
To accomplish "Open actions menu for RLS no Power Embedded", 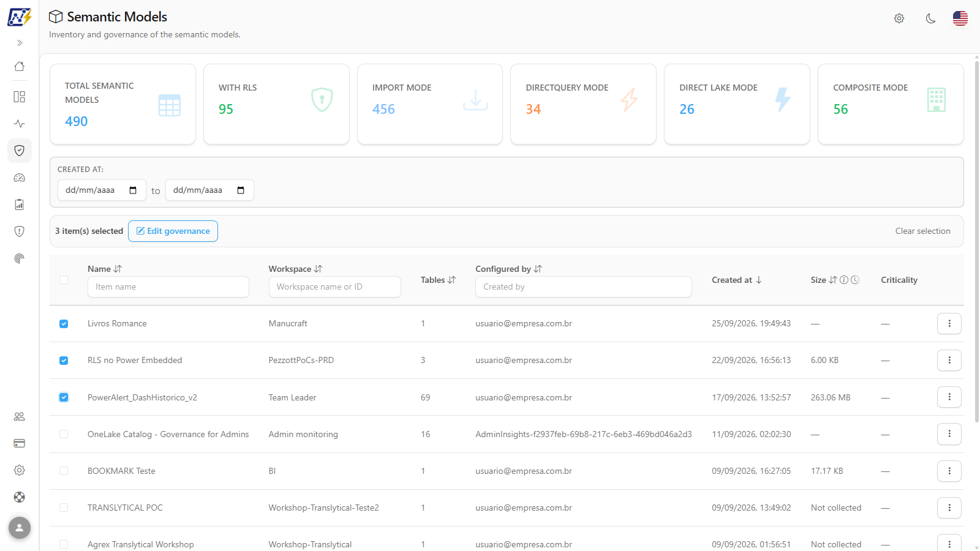I will 949,360.
